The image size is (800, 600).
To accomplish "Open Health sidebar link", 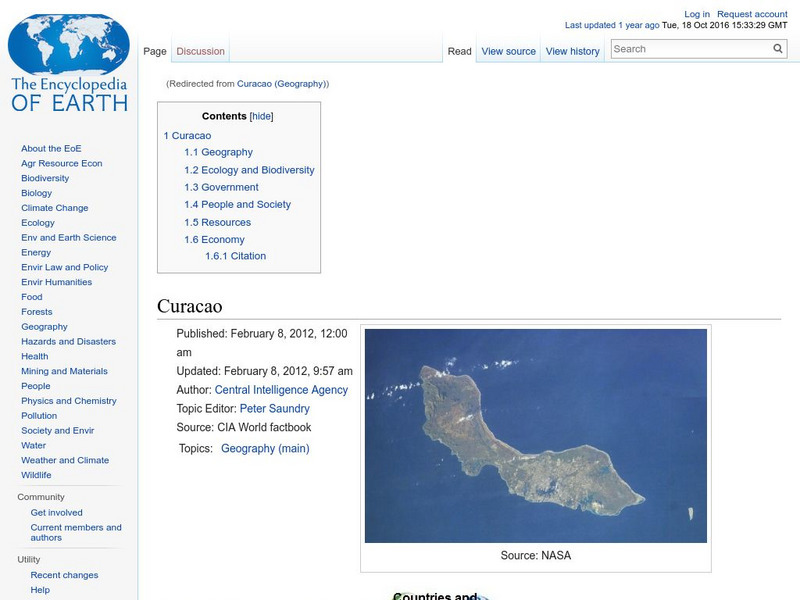I will 35,356.
